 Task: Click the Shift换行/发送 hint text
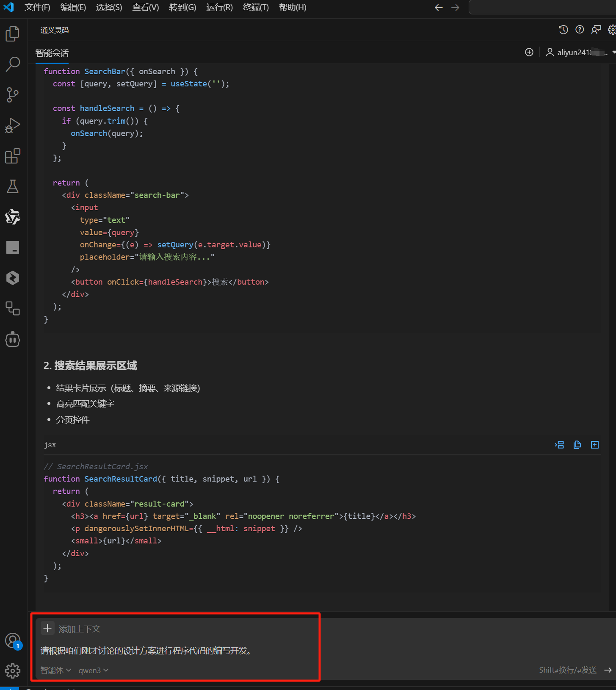point(568,670)
